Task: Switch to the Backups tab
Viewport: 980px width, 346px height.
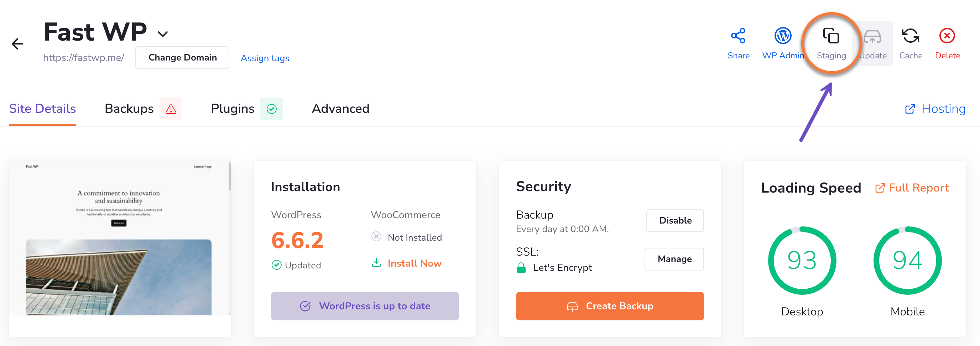Action: coord(129,109)
